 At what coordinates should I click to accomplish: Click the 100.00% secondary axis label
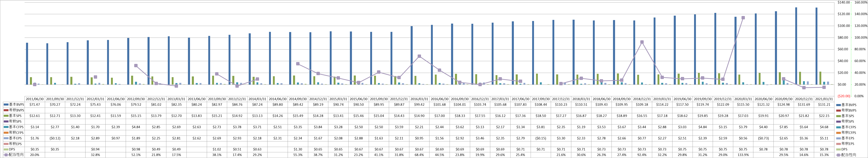point(861,37)
